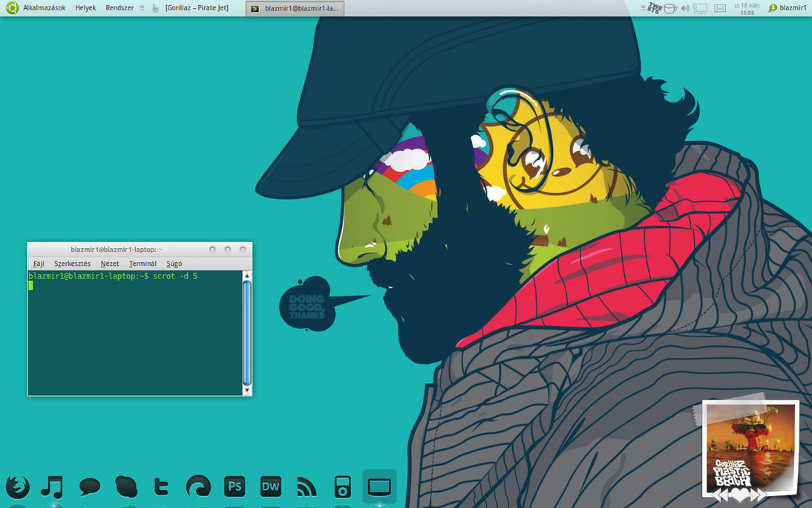812x508 pixels.
Task: Switch to Gorillaz – Pirate Jet taskbar item
Action: click(196, 7)
